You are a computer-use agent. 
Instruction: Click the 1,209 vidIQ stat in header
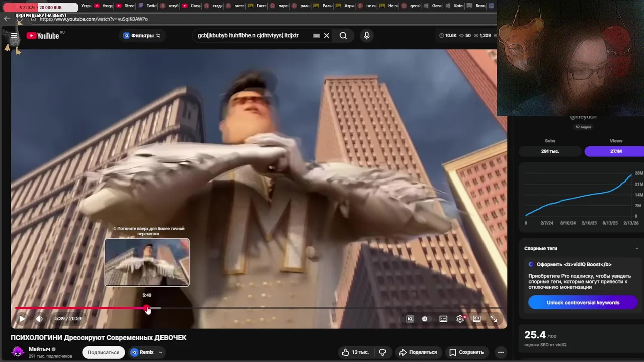click(482, 36)
